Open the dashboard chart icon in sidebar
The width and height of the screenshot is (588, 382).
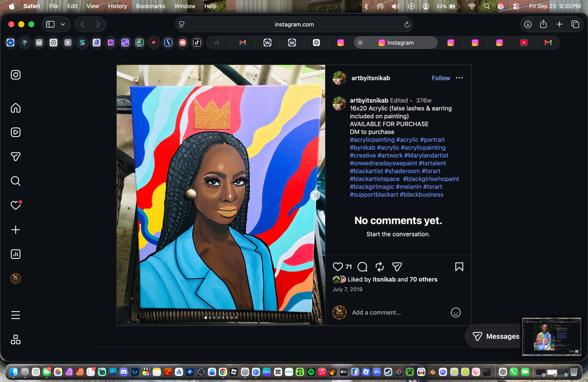(16, 254)
